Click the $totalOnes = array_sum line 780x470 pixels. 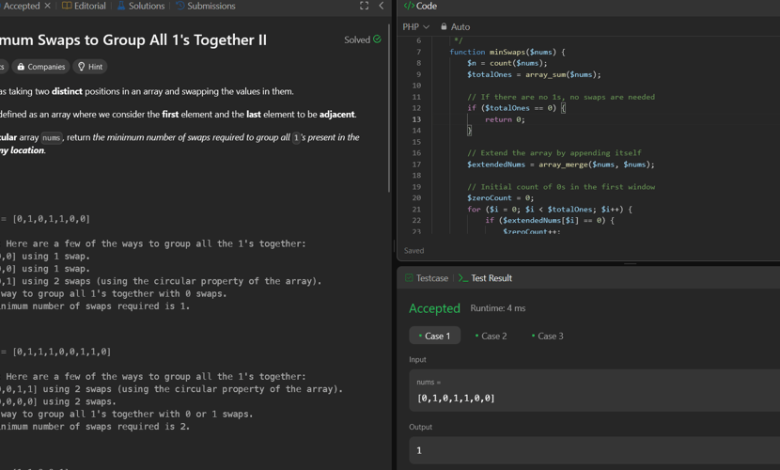(534, 75)
